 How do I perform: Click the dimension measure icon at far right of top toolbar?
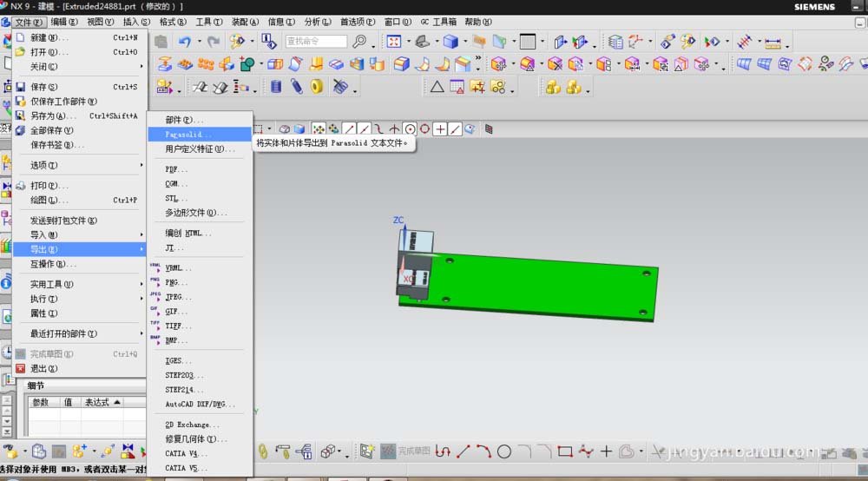coord(773,42)
